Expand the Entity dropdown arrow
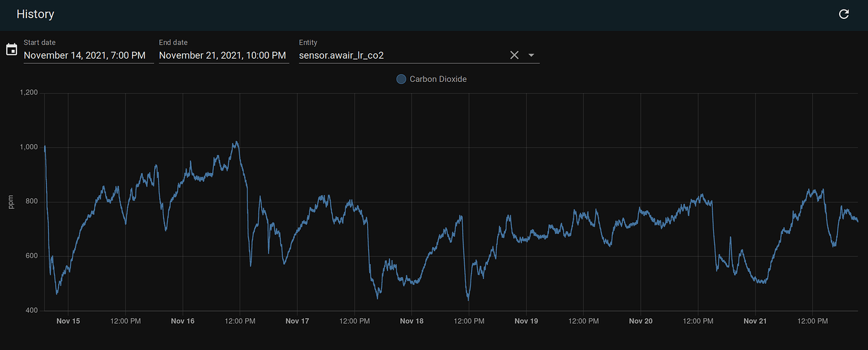868x350 pixels. [x=531, y=55]
